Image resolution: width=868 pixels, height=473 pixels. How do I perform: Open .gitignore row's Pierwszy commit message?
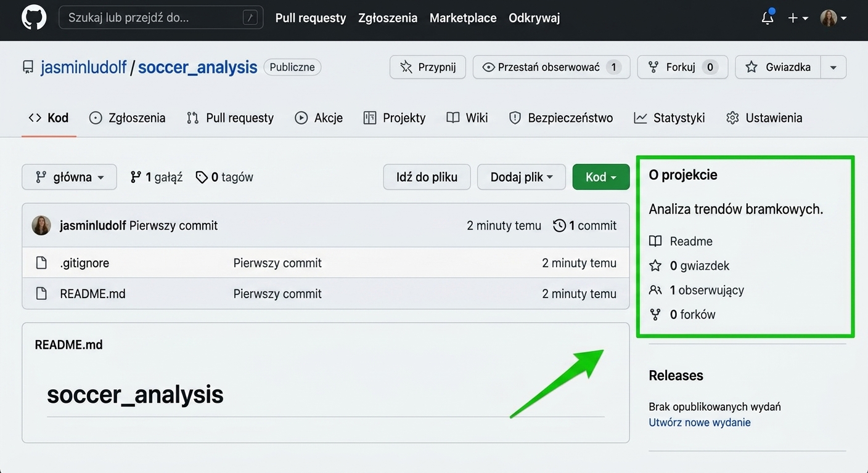coord(277,263)
